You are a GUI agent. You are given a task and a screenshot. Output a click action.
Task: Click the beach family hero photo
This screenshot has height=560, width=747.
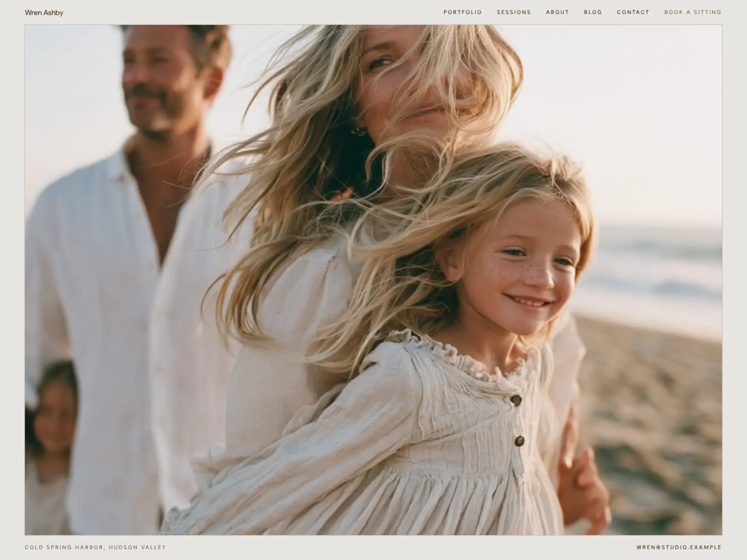pos(373,280)
